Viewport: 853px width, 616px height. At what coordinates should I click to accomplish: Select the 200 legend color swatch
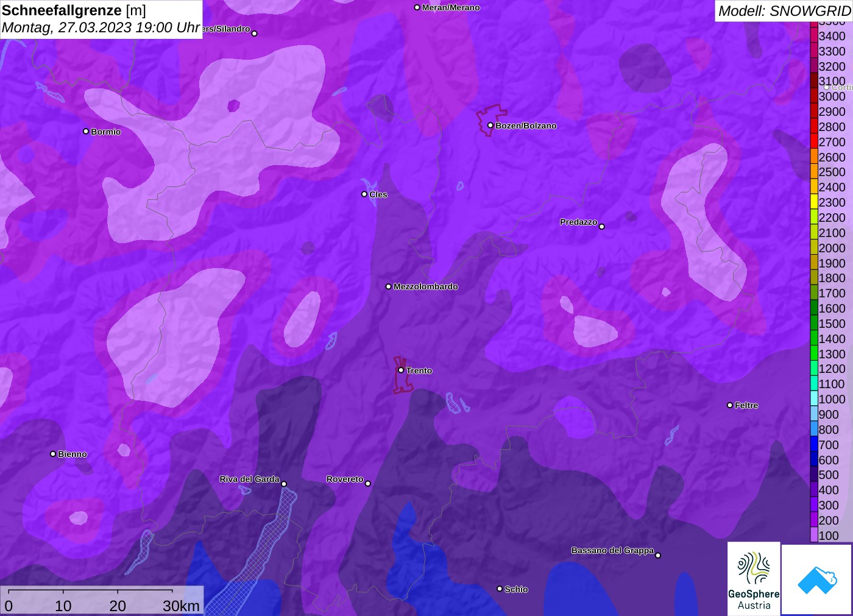point(814,520)
